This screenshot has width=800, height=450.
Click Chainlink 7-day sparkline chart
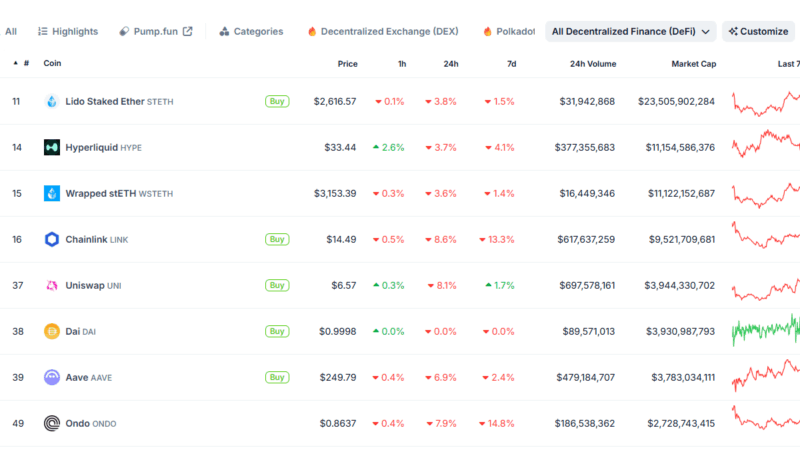(766, 235)
